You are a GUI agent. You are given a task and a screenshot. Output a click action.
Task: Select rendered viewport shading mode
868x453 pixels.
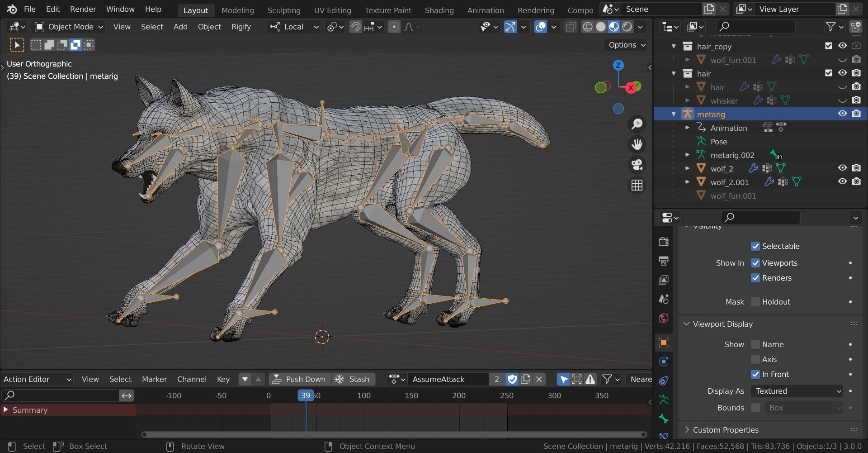[627, 27]
